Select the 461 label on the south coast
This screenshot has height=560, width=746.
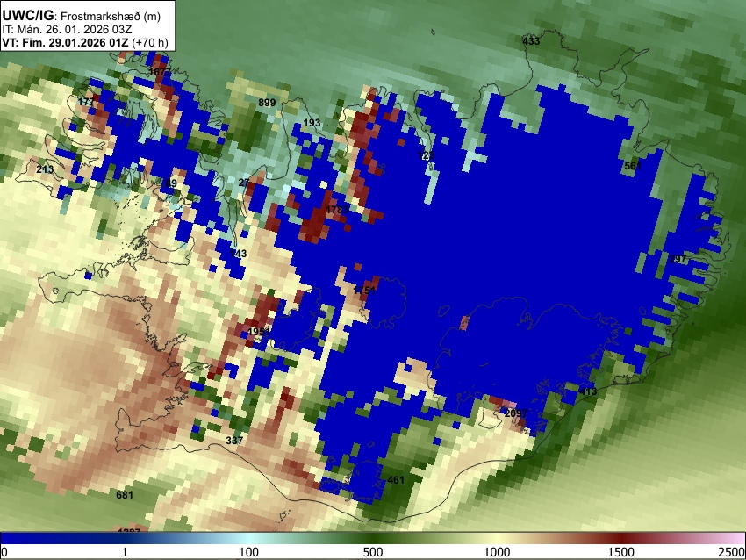click(x=395, y=479)
